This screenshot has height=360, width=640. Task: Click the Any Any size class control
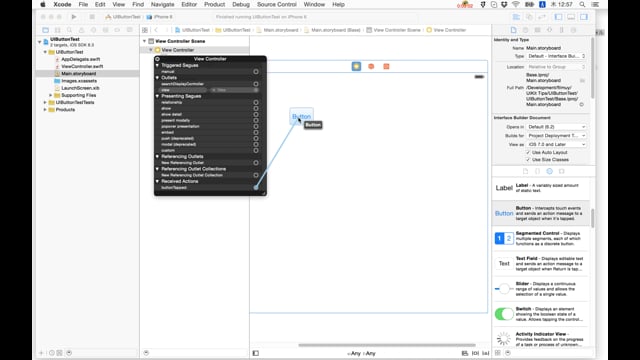coord(361,353)
